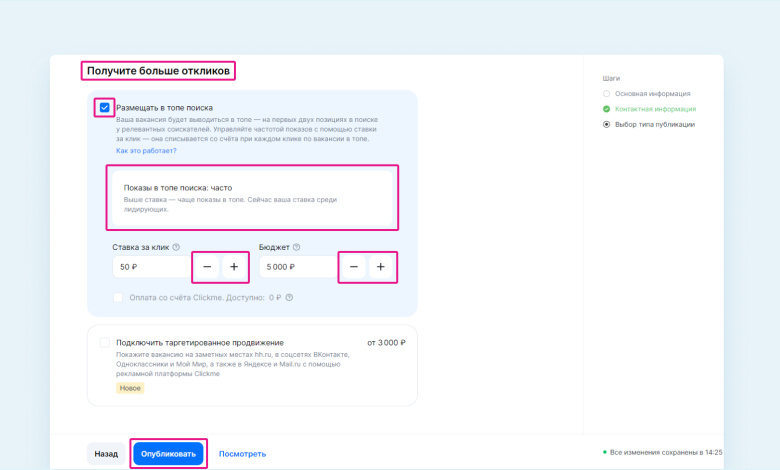Open the Посмотреть preview link
The height and width of the screenshot is (470, 780).
243,453
